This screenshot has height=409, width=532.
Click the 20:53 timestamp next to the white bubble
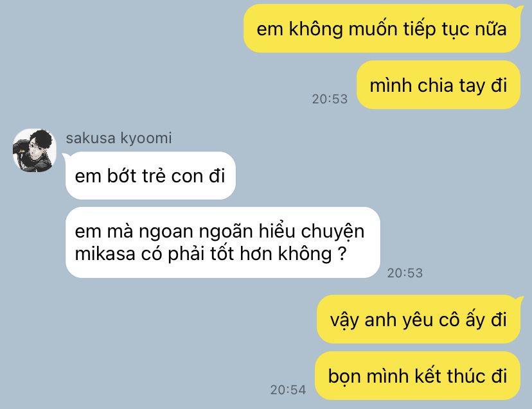pos(405,273)
